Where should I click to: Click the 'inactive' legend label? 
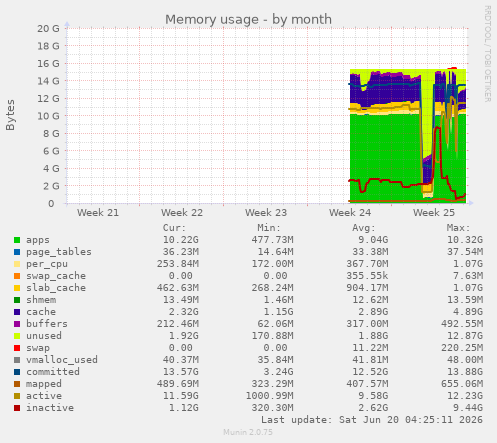[50, 408]
